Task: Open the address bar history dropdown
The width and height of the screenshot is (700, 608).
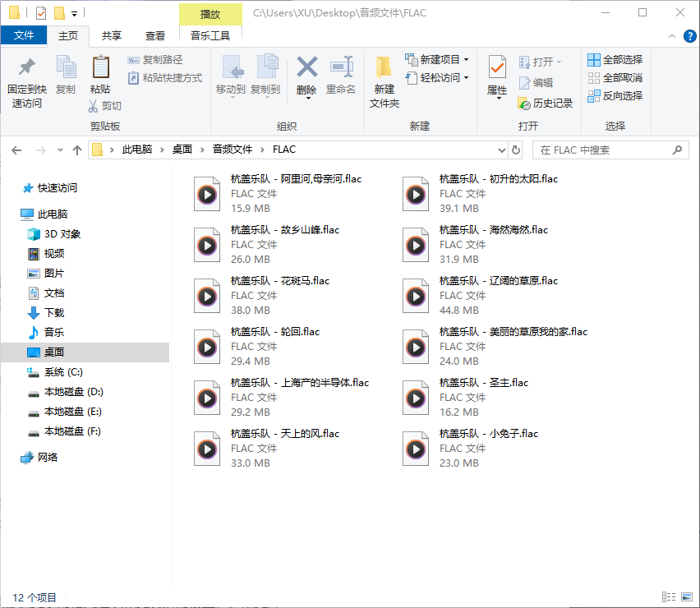Action: [502, 150]
